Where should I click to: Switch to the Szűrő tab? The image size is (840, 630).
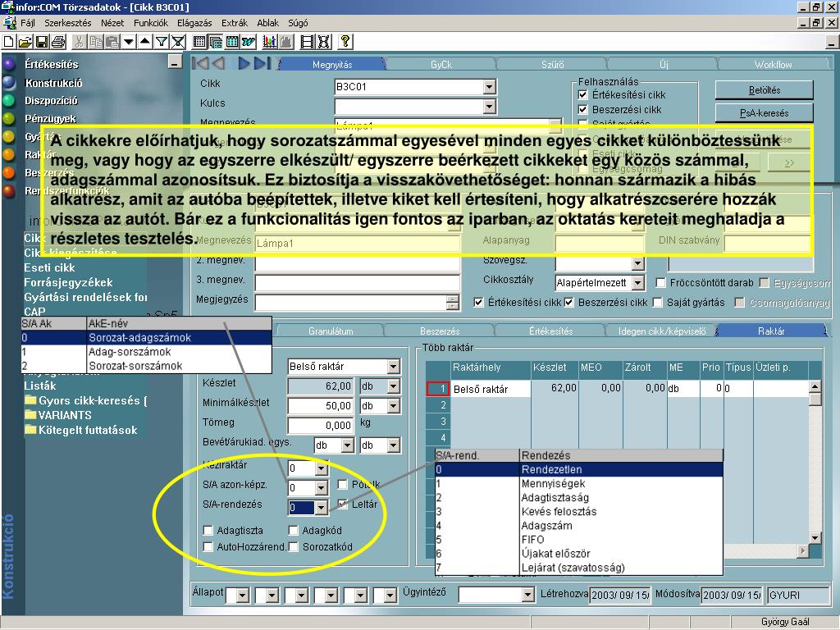pos(552,64)
